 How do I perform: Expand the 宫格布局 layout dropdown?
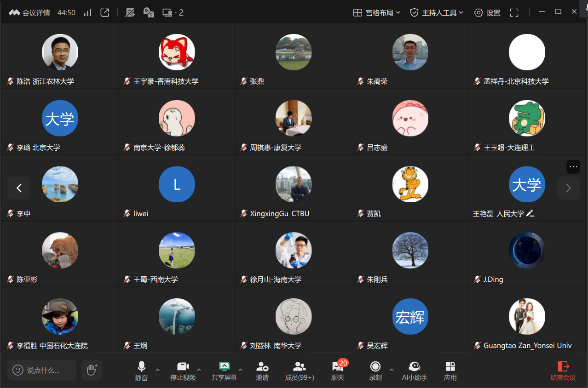[377, 13]
